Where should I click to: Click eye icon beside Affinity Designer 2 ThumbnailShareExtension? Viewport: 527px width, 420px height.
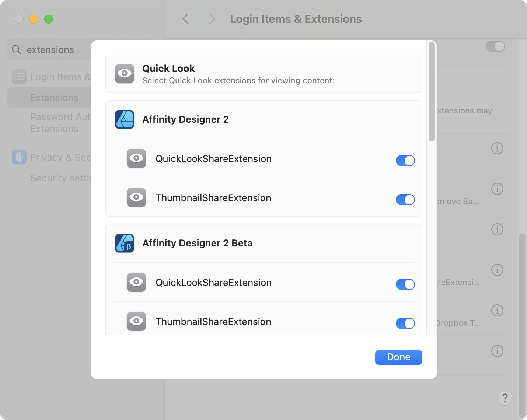coord(136,197)
